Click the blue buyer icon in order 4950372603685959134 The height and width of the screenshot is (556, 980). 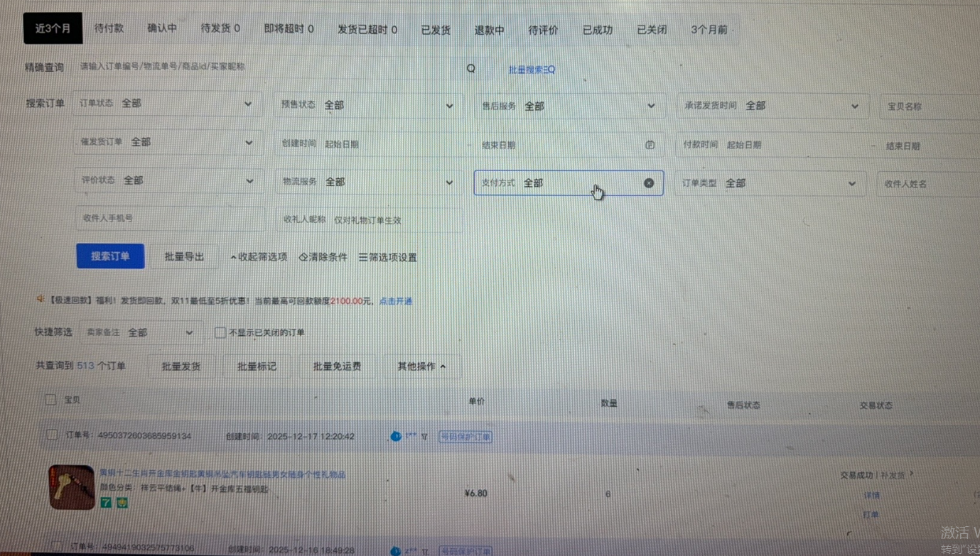396,436
